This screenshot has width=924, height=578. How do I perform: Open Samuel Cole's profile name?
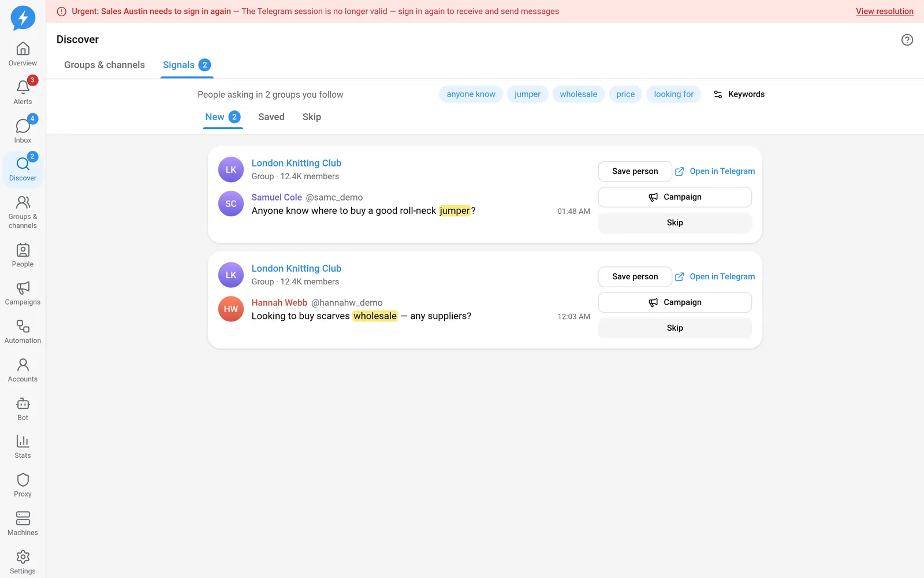point(277,197)
